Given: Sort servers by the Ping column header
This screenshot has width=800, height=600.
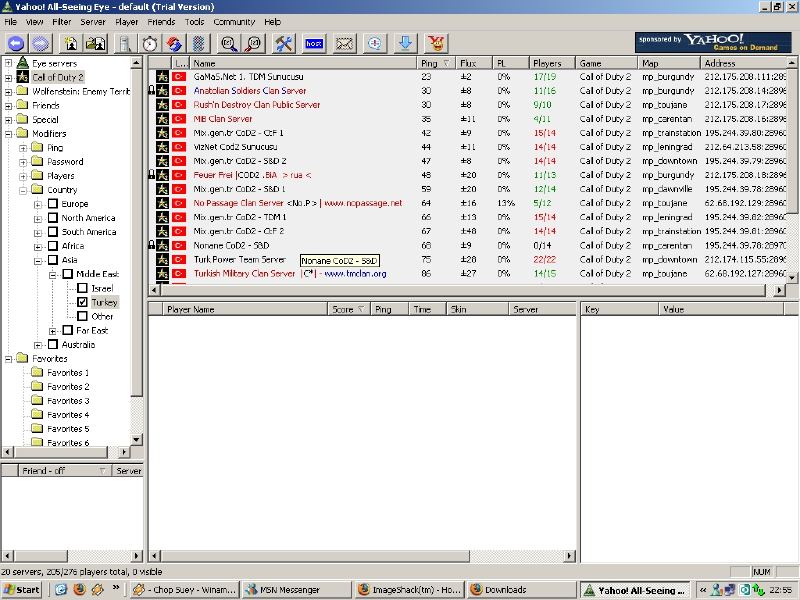Looking at the screenshot, I should (x=436, y=63).
